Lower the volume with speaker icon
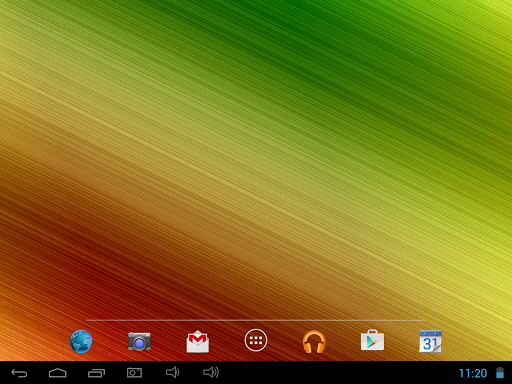Image resolution: width=512 pixels, height=384 pixels. tap(172, 372)
